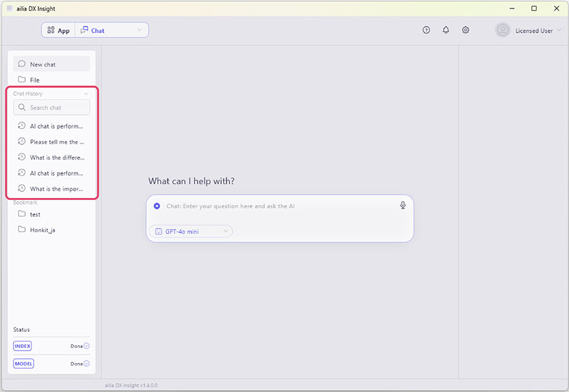This screenshot has width=569, height=392.
Task: Open the notifications bell icon
Action: (x=446, y=30)
